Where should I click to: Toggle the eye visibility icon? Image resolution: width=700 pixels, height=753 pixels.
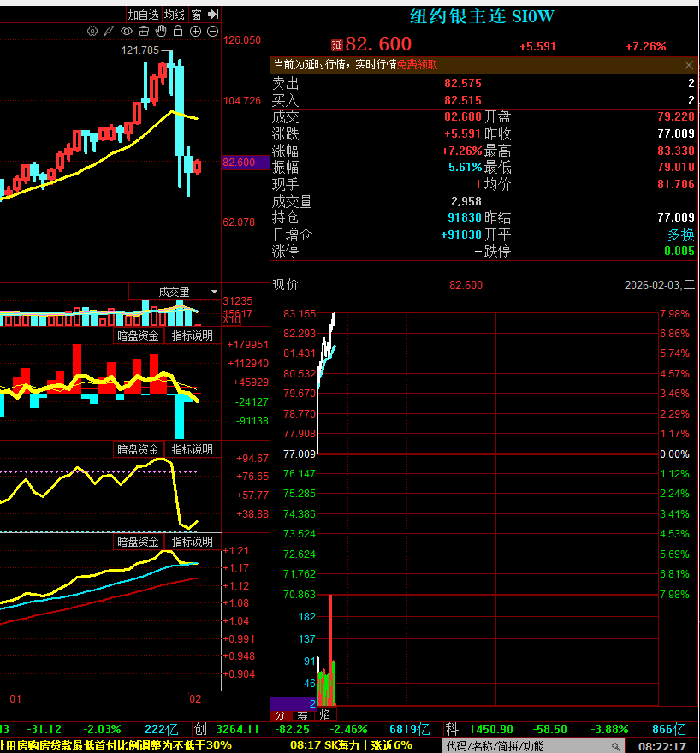[x=127, y=31]
